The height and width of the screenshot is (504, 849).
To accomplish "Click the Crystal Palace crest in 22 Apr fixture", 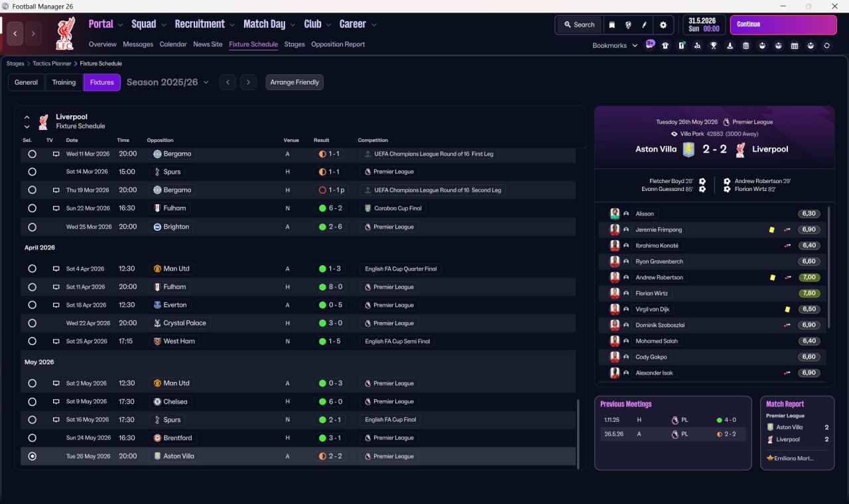I will (157, 323).
